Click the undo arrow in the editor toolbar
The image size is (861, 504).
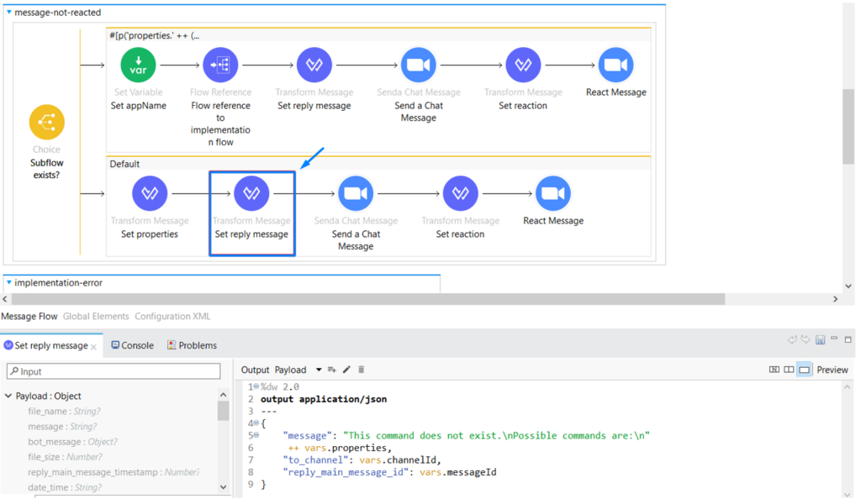[792, 339]
